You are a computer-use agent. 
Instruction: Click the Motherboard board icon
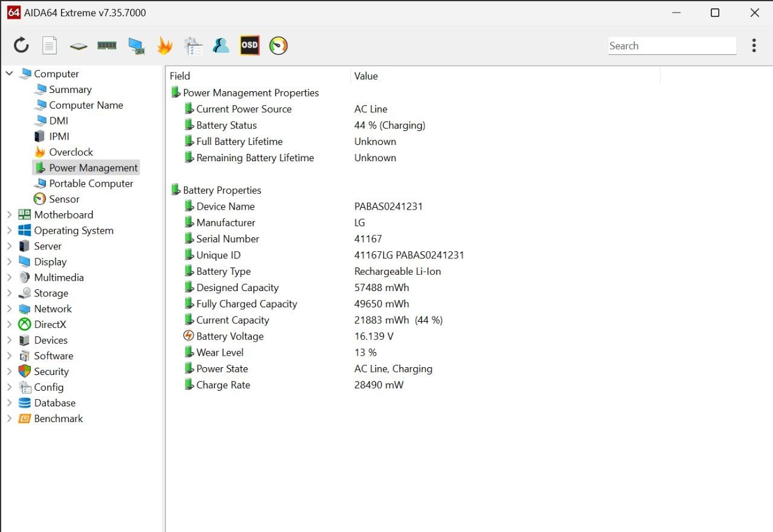(x=25, y=215)
